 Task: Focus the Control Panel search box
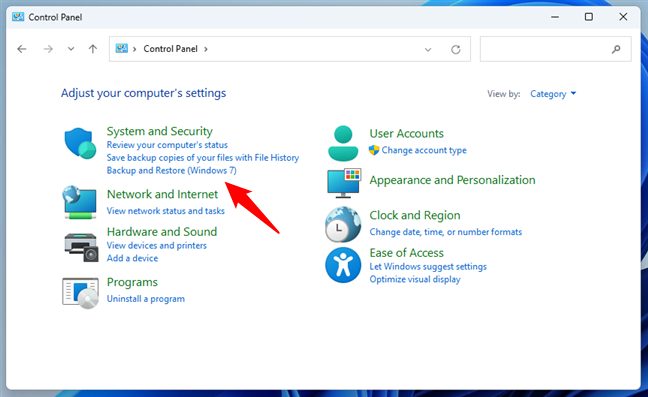pos(555,49)
